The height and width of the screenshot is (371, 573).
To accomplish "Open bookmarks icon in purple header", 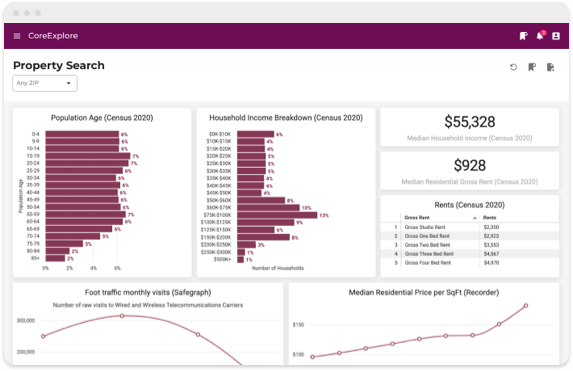I will pyautogui.click(x=523, y=36).
